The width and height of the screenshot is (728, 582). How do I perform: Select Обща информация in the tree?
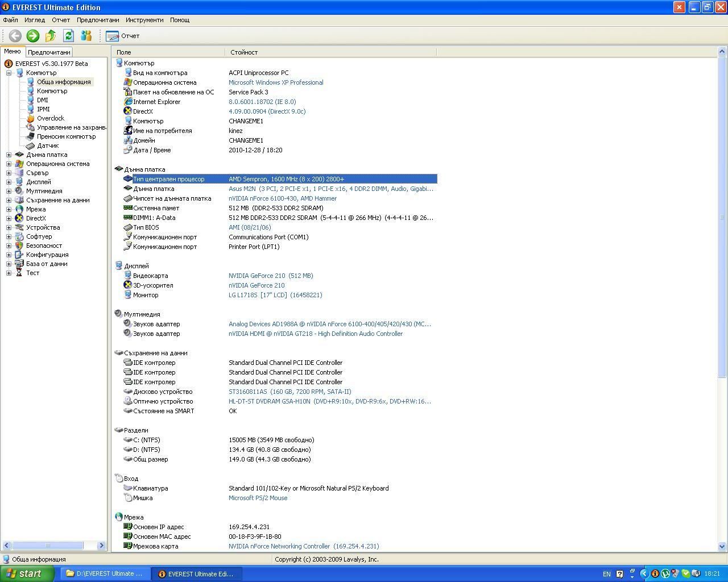[x=64, y=82]
